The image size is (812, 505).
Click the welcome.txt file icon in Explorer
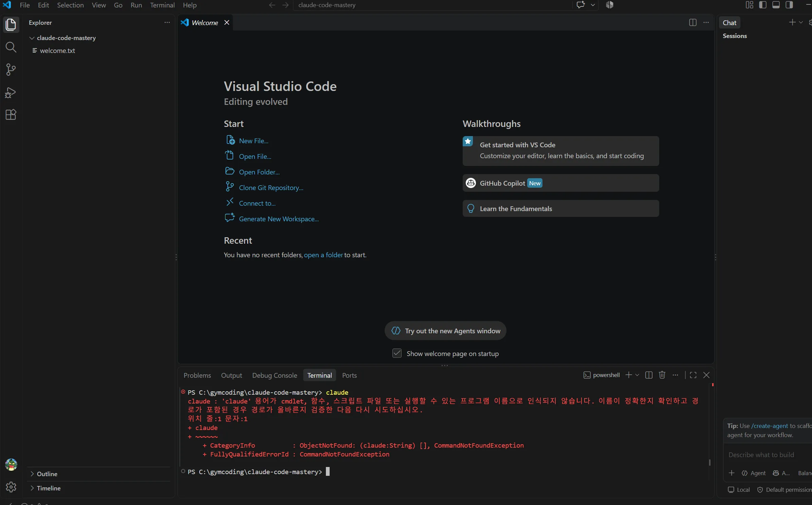pyautogui.click(x=35, y=51)
